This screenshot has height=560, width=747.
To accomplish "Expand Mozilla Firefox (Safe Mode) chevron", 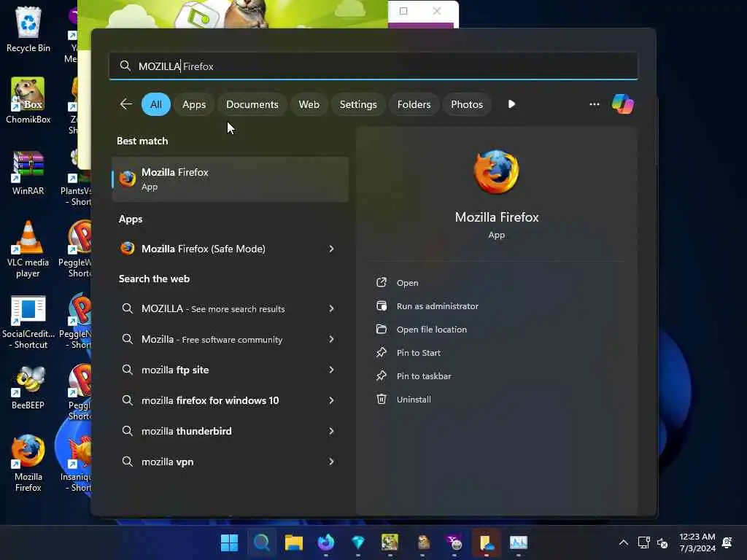I will 331,249.
